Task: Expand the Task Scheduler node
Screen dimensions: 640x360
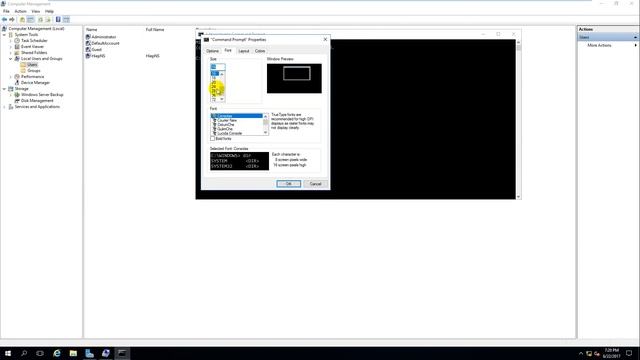Action: point(11,41)
